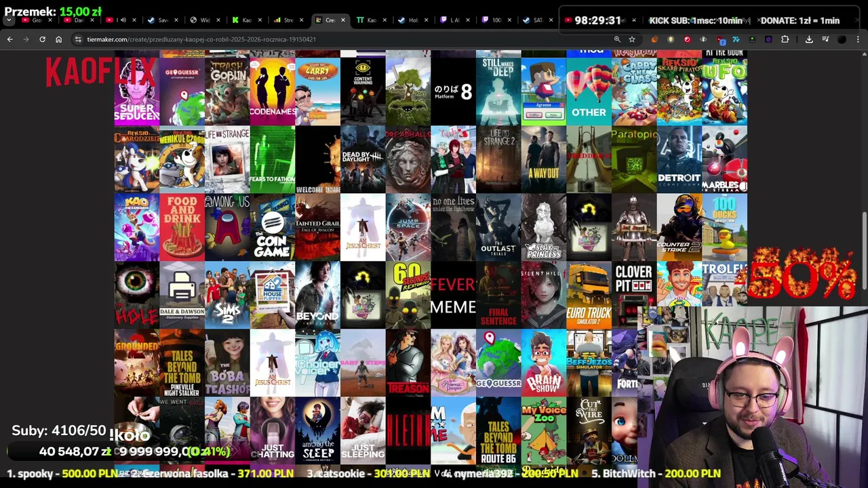Select the Brain Show tile
Viewport: 868px width, 488px height.
click(544, 363)
